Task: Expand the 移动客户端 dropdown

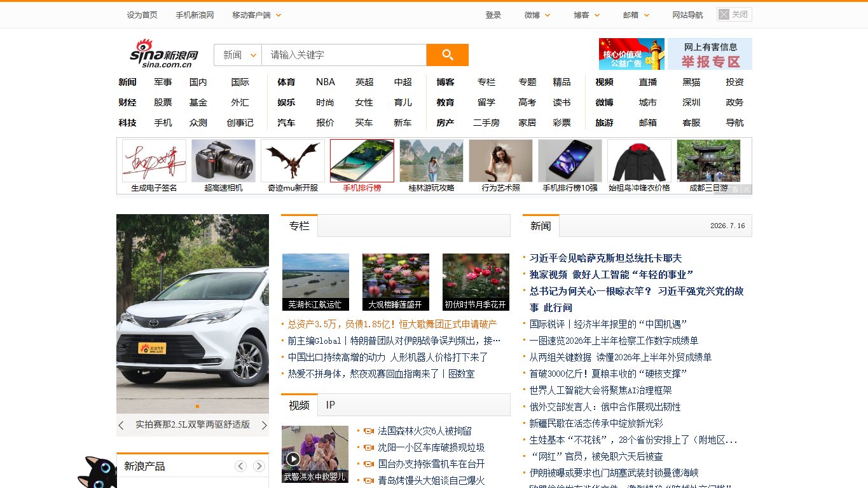Action: 257,15
